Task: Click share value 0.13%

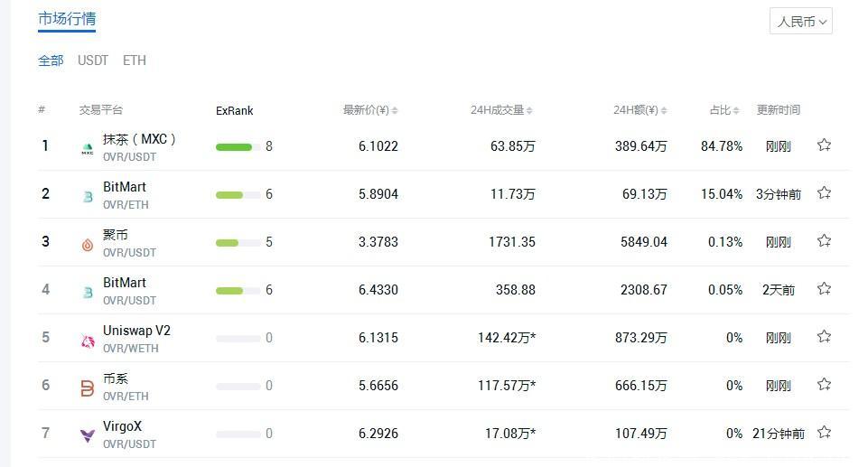Action: coord(725,242)
